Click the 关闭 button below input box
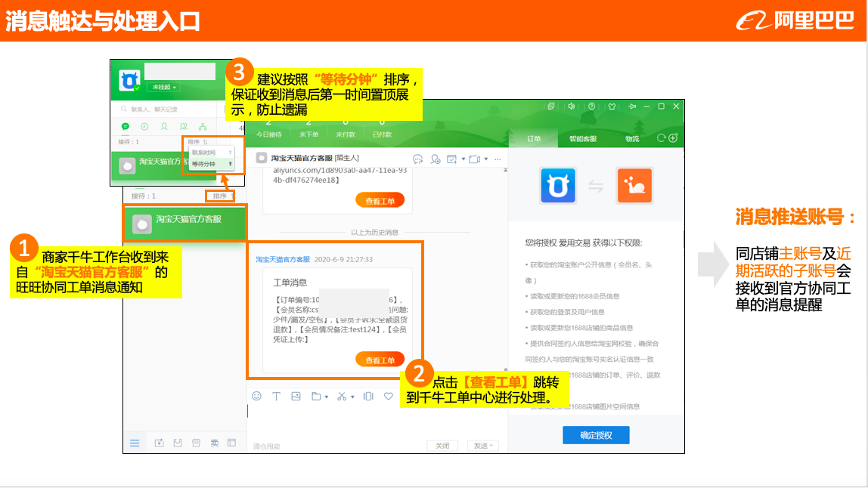 [x=442, y=446]
